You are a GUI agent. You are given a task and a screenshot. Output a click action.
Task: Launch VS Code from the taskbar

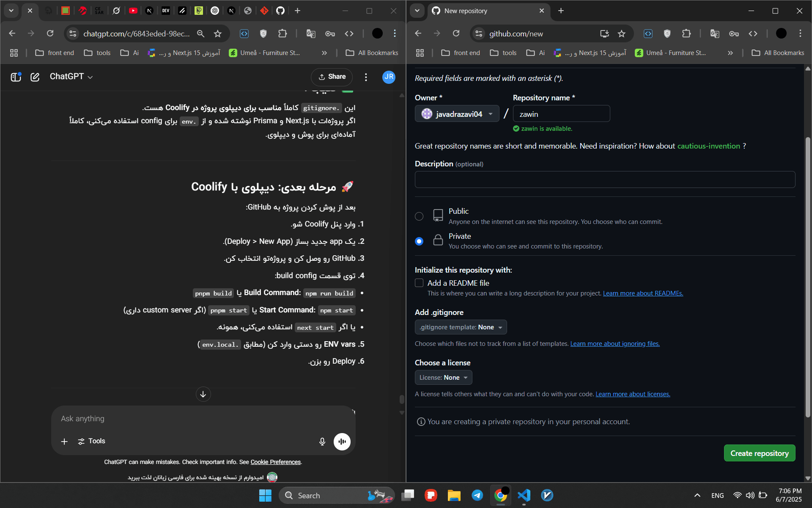524,495
